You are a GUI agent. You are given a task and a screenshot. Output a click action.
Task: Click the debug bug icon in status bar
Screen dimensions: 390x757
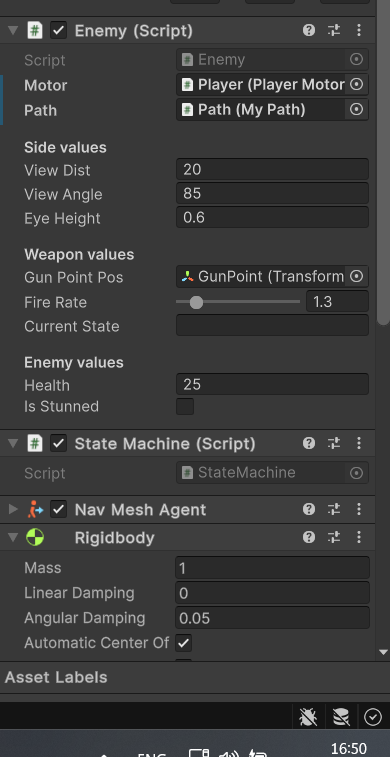[308, 717]
